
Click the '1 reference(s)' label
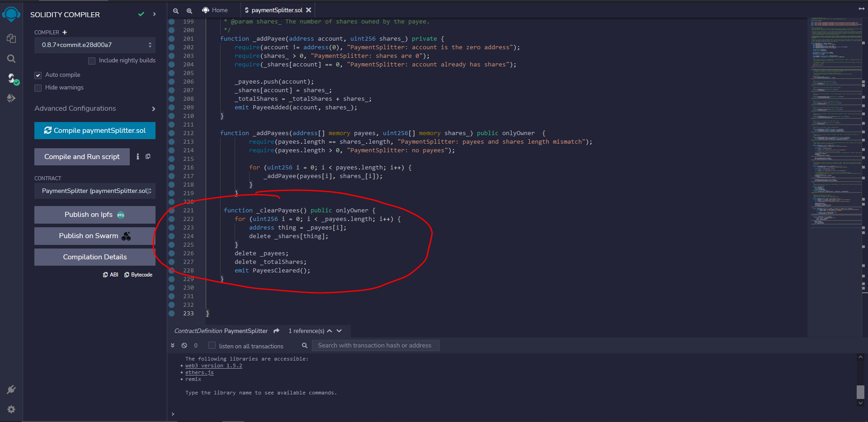tap(307, 331)
